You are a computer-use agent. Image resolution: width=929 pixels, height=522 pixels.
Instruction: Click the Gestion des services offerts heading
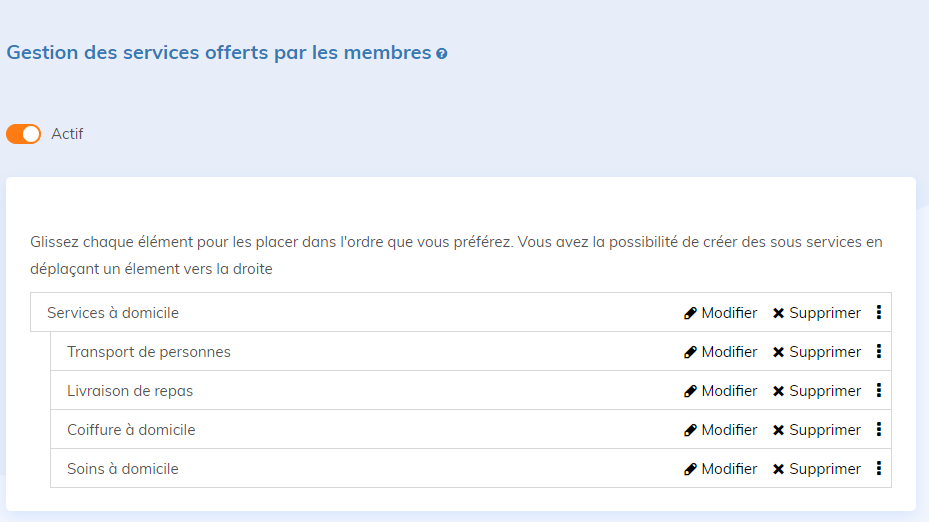tap(219, 53)
